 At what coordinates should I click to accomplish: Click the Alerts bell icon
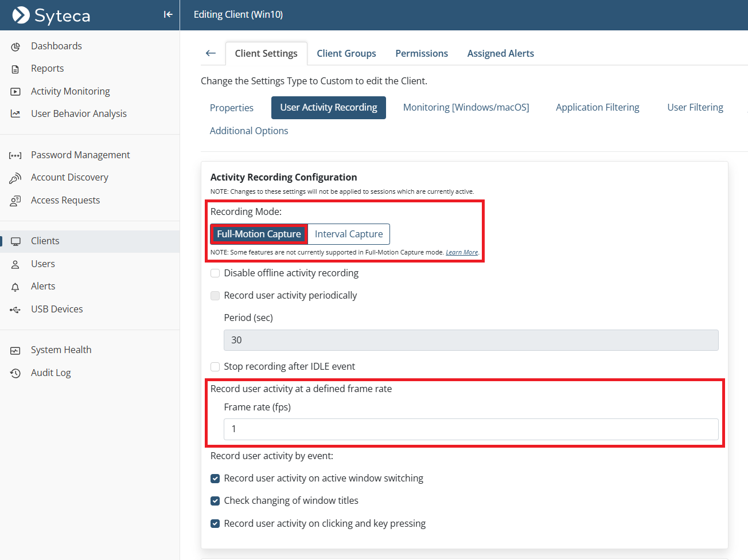point(15,287)
